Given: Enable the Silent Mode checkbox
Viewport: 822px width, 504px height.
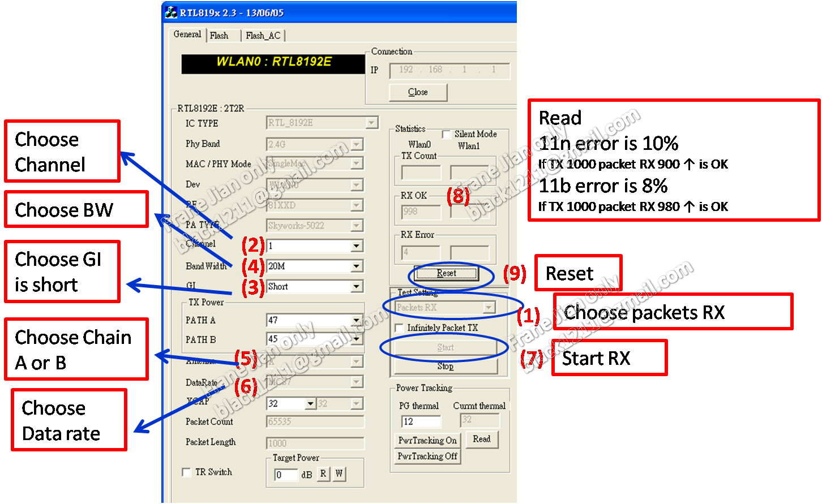Looking at the screenshot, I should click(x=446, y=135).
